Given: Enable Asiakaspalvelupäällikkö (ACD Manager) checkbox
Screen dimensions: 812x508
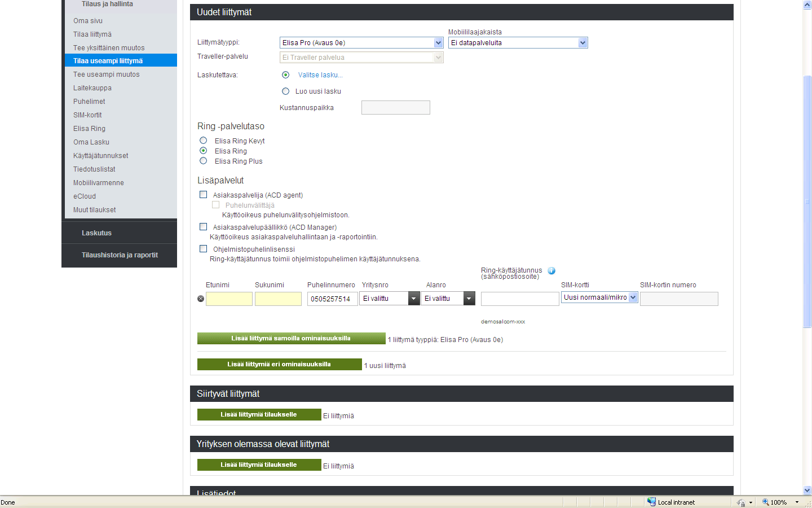Looking at the screenshot, I should coord(204,227).
